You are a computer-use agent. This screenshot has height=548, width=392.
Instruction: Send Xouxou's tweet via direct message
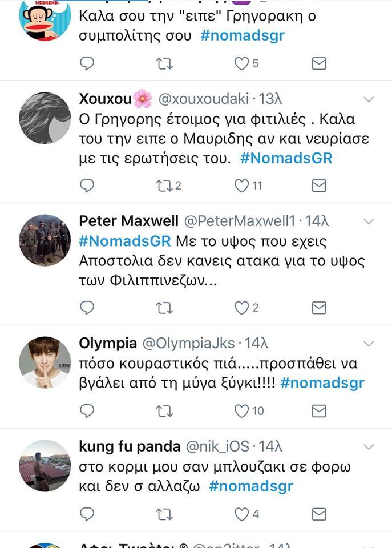click(x=319, y=186)
